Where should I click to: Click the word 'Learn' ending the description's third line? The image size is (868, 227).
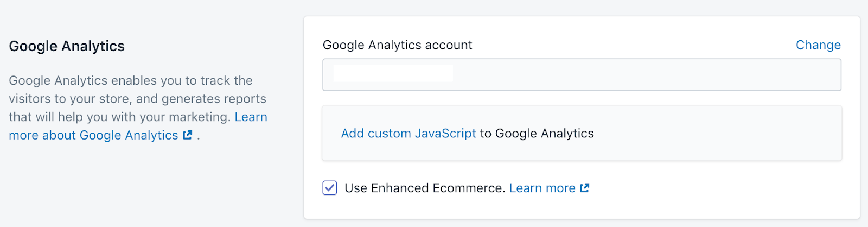pyautogui.click(x=251, y=117)
